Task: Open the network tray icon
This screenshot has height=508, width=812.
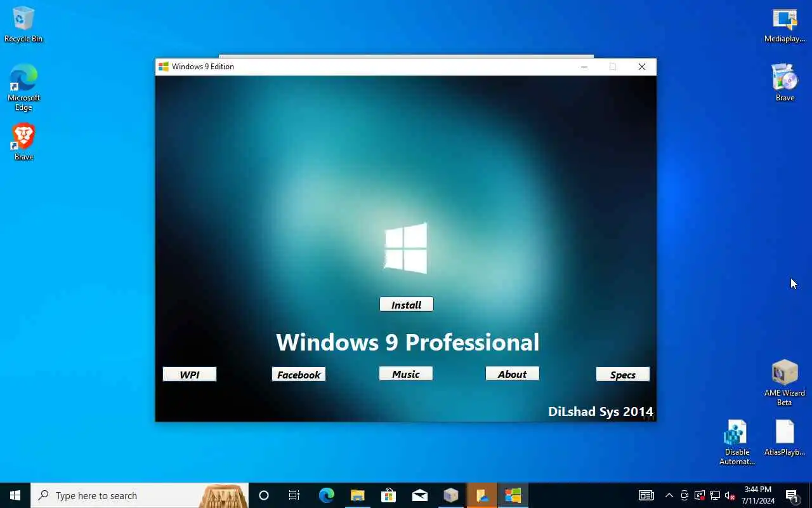Action: [x=714, y=495]
